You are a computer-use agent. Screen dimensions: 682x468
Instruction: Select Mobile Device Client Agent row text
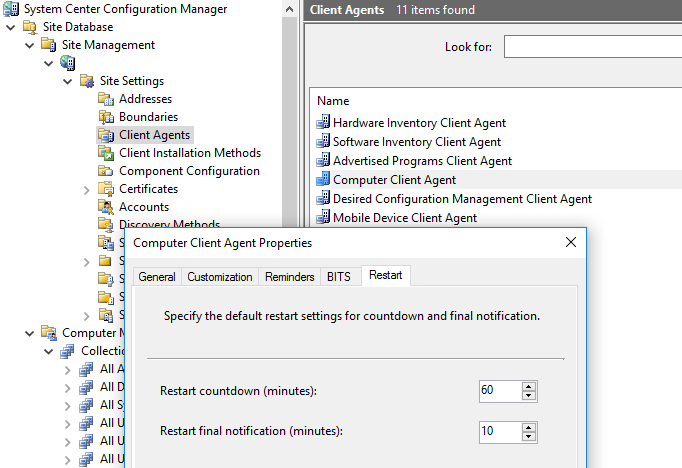tap(405, 217)
